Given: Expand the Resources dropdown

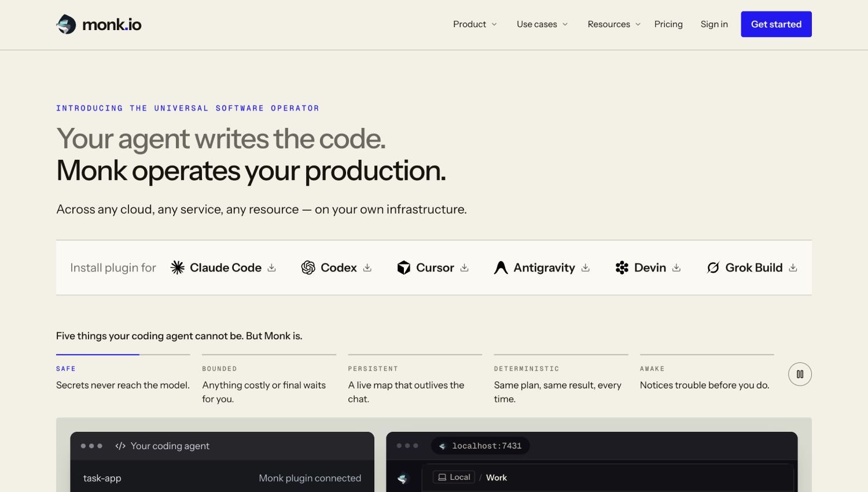Looking at the screenshot, I should pos(614,24).
